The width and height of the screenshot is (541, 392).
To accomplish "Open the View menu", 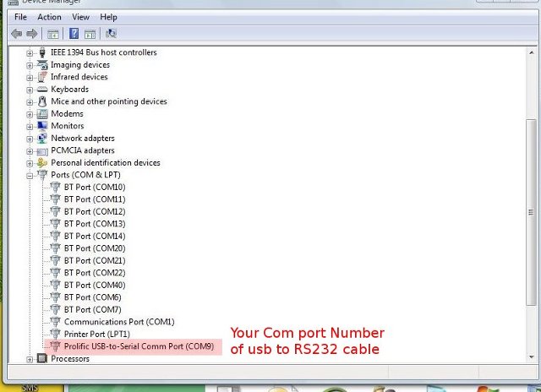I will coord(80,17).
